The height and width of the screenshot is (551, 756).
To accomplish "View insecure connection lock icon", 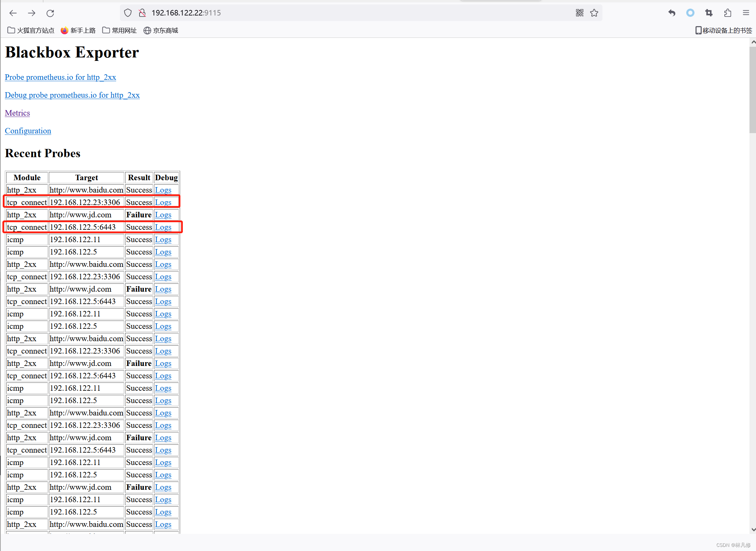I will coord(142,13).
